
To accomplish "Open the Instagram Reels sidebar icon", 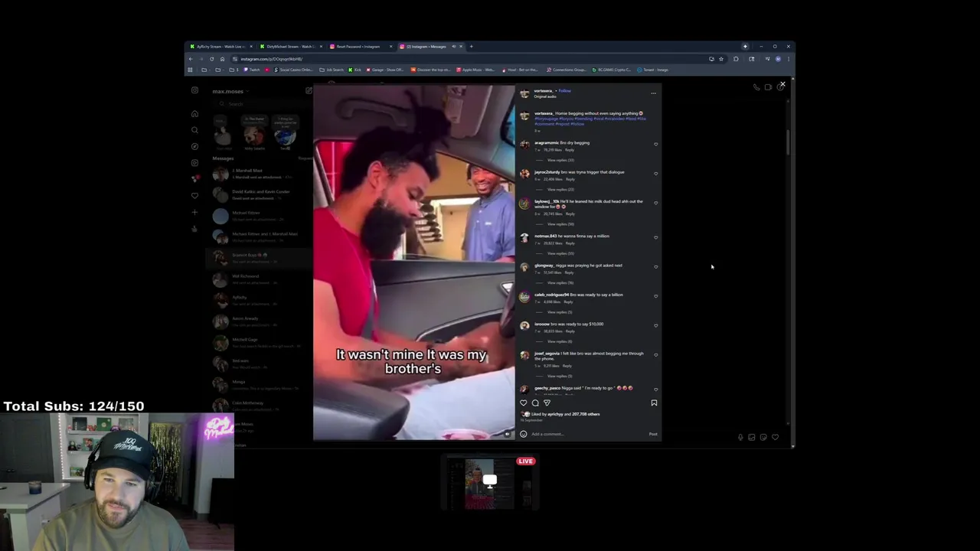I will click(194, 163).
